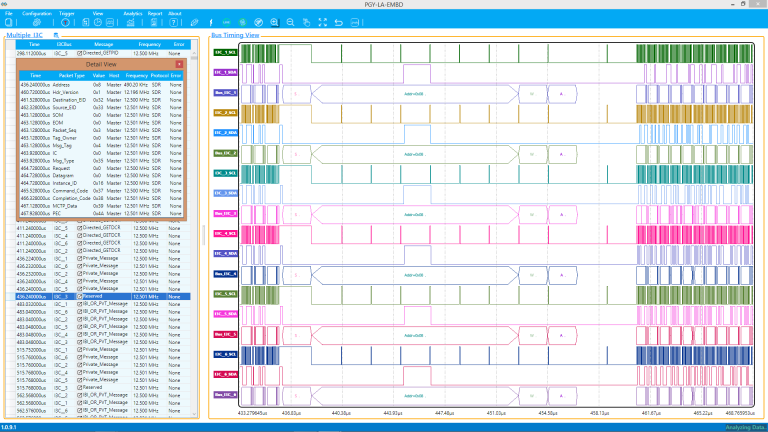This screenshot has height=432, width=768.
Task: Open the Trigger menu
Action: click(67, 13)
